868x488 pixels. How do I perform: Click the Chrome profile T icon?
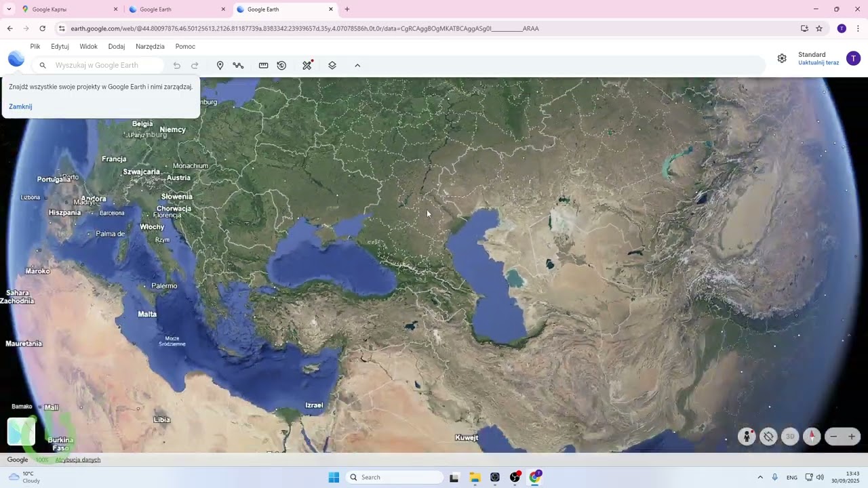pos(842,28)
